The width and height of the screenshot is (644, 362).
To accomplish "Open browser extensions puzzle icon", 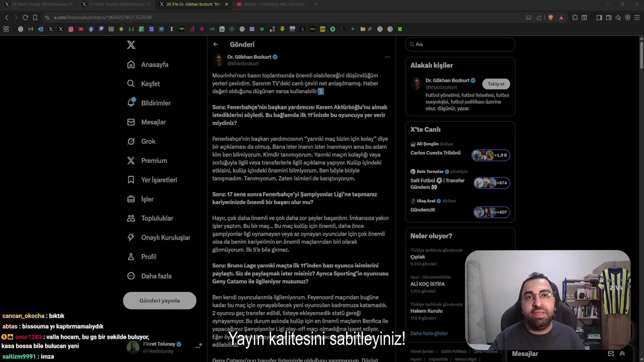I will pyautogui.click(x=575, y=17).
